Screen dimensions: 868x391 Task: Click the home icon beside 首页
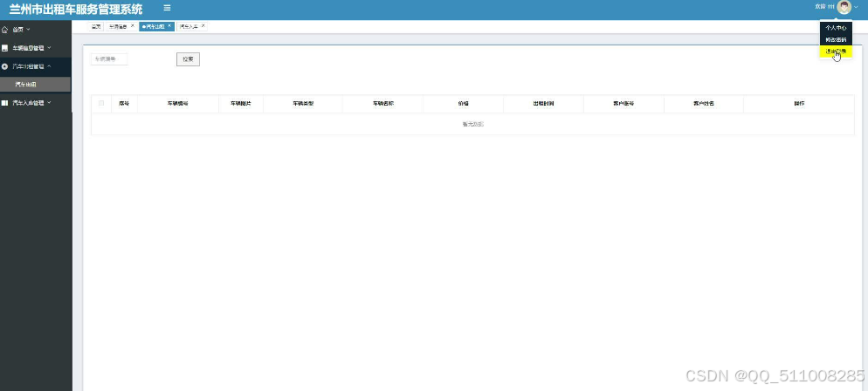pyautogui.click(x=5, y=30)
